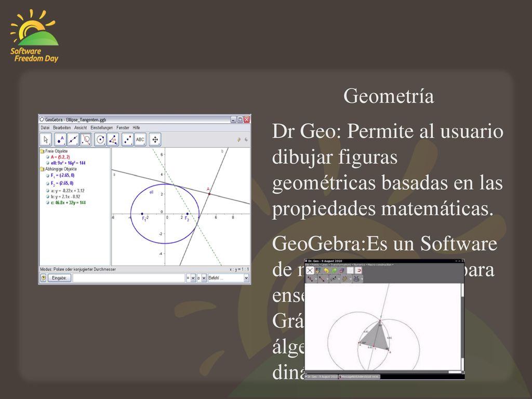Click the yellow help icon beside Eingabe
Screen dimensions: 532x399
pyautogui.click(x=43, y=278)
